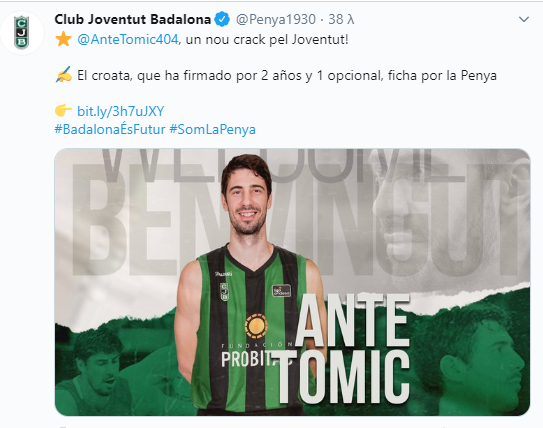Follow the bit.ly/3h7uJXY link
Viewport: 543px width, 428px height.
click(121, 111)
